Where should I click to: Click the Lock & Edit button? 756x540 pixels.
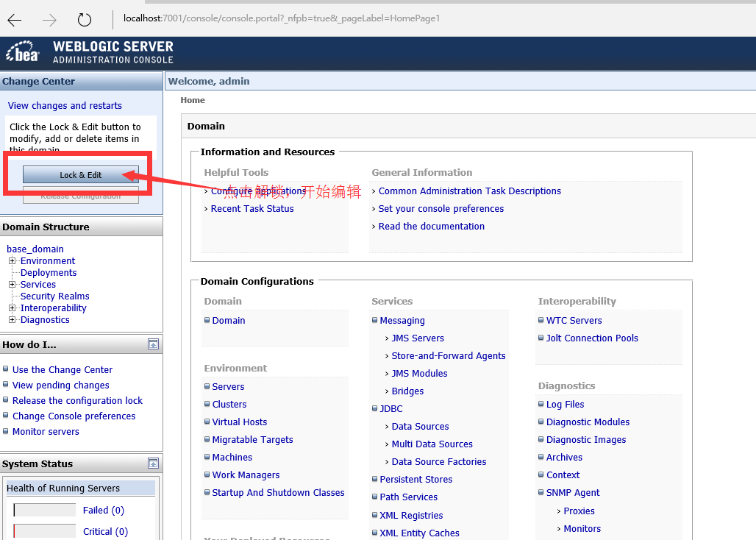coord(80,175)
